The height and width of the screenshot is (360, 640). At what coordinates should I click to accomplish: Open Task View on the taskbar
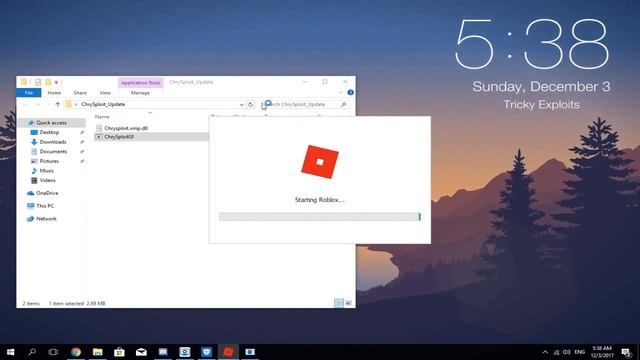click(53, 352)
